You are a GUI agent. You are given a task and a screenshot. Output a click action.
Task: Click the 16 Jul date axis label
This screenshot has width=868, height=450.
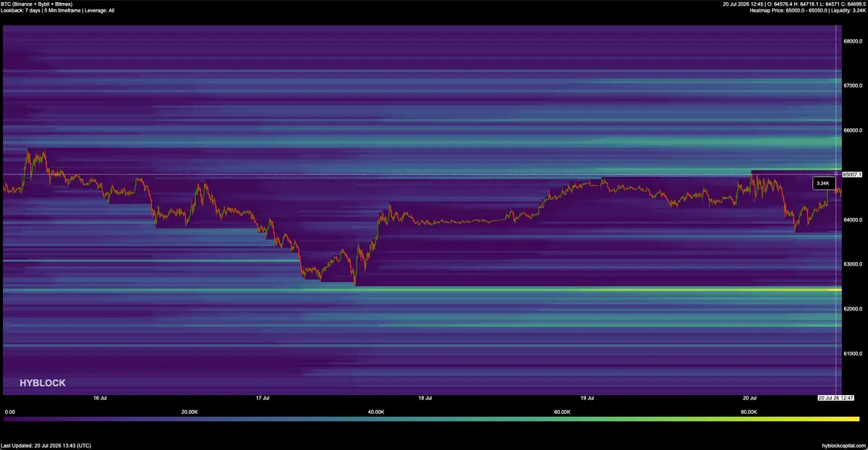click(101, 398)
